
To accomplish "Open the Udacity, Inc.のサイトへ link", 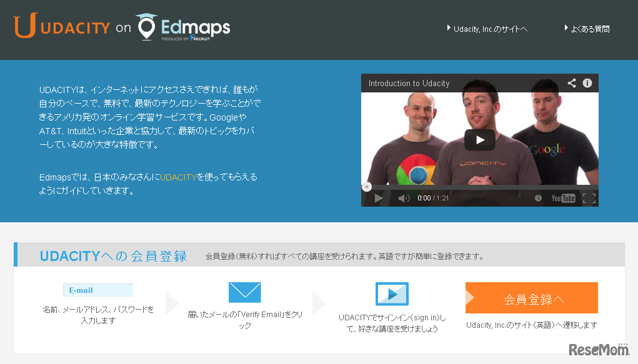I will point(487,29).
